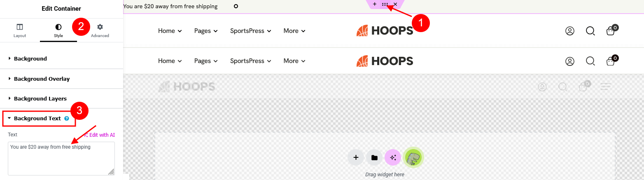Open the SportsPress dropdown in the top menu

[x=250, y=31]
